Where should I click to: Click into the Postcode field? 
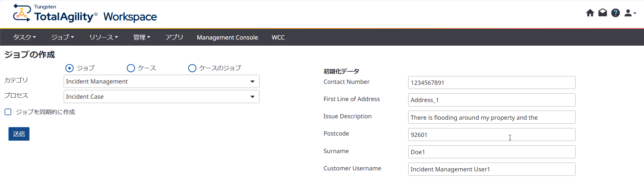491,135
